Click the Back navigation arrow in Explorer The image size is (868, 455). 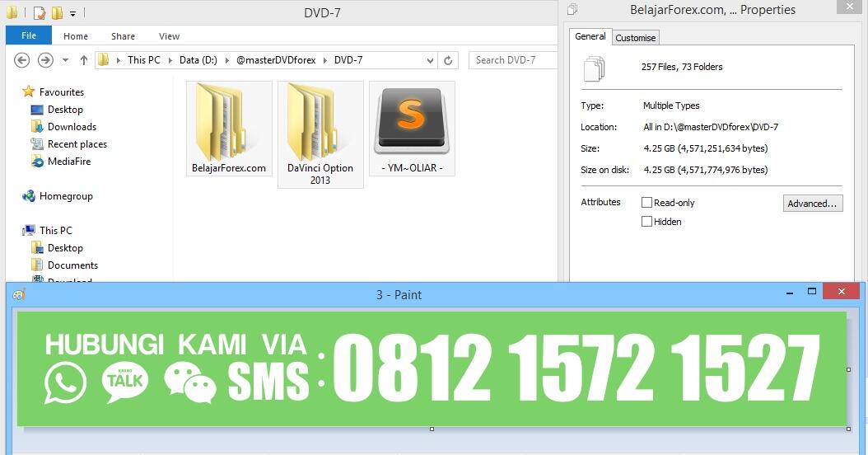(x=21, y=60)
